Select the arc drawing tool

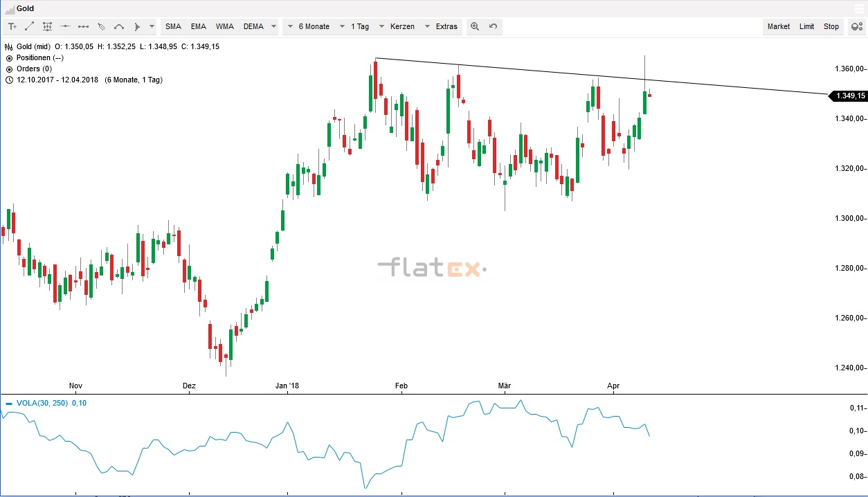click(x=119, y=26)
